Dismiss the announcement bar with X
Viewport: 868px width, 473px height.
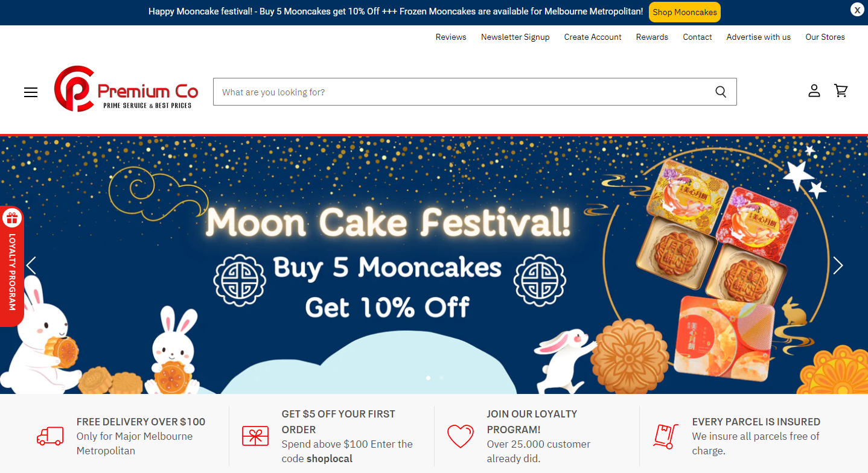tap(857, 10)
